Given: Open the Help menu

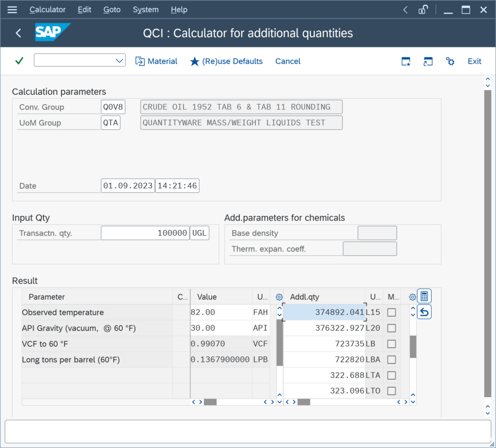Looking at the screenshot, I should 179,10.
